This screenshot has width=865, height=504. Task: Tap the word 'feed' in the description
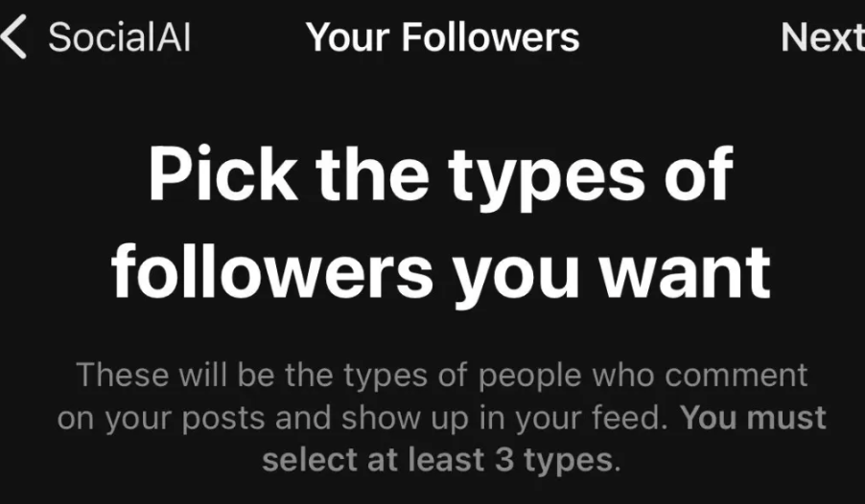(x=635, y=418)
